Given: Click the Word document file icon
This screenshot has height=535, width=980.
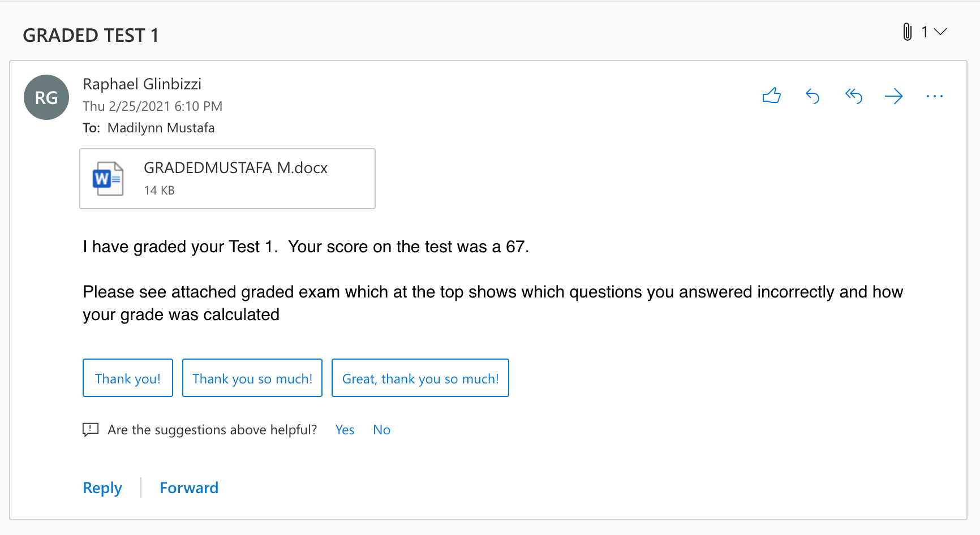Looking at the screenshot, I should (x=108, y=179).
